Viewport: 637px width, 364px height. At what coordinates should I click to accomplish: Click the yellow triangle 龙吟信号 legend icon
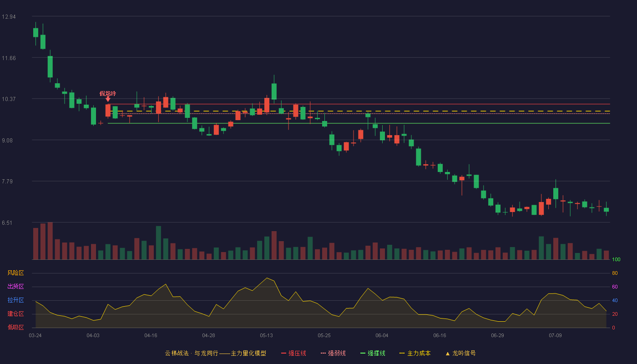point(448,354)
